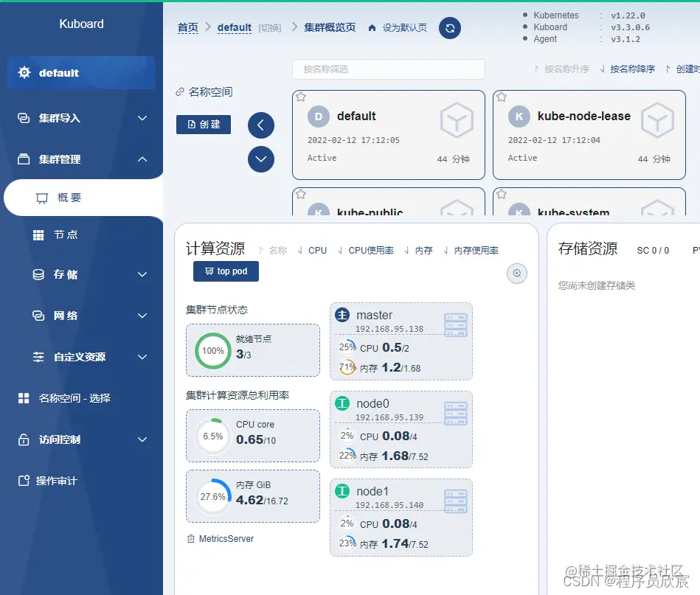The width and height of the screenshot is (700, 595).
Task: Click the 自定义资源 sliders icon
Action: tap(38, 357)
